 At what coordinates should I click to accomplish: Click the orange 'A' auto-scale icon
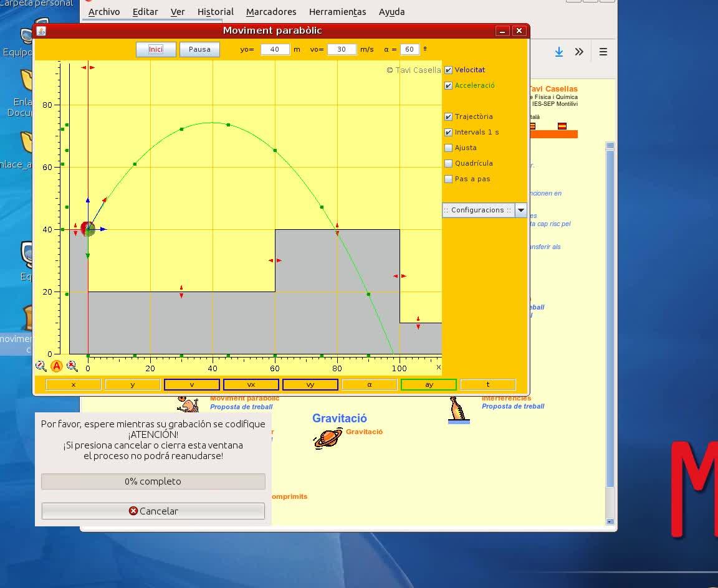pyautogui.click(x=57, y=366)
